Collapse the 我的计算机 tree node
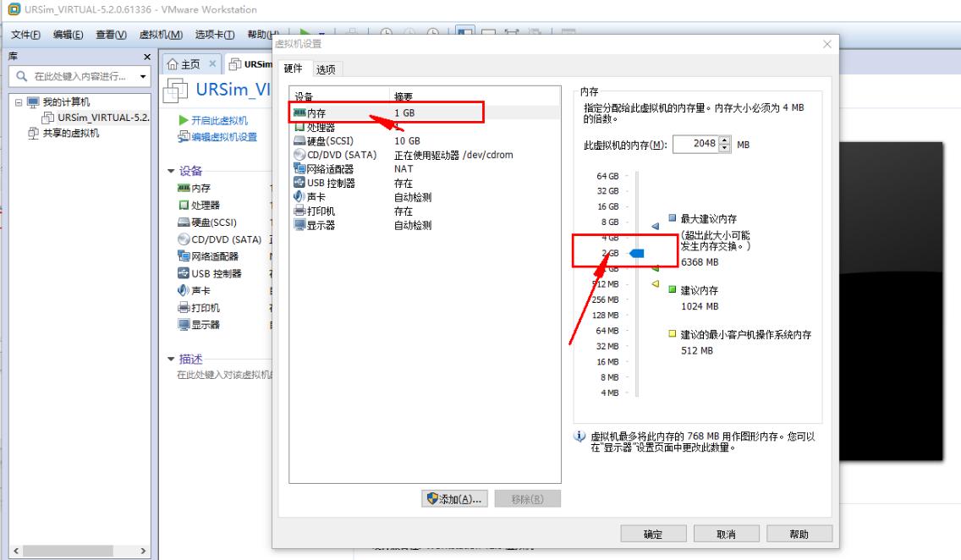The height and width of the screenshot is (560, 961). click(x=19, y=102)
